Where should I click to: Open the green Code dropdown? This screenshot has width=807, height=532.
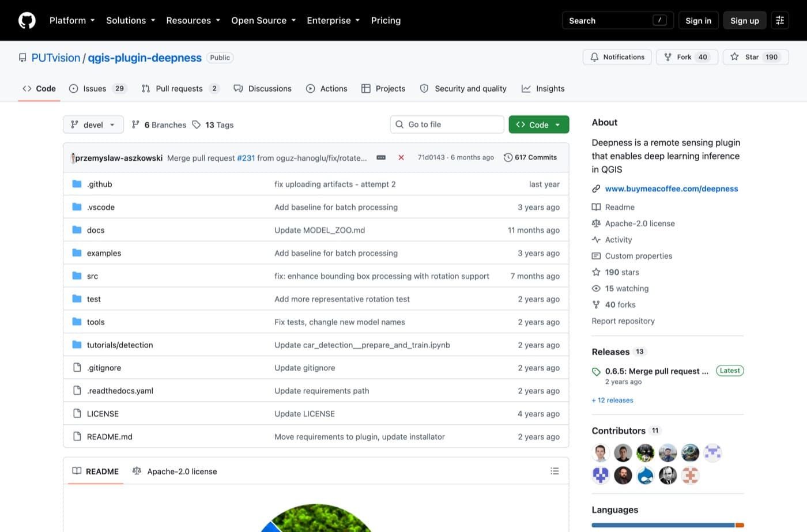(539, 124)
